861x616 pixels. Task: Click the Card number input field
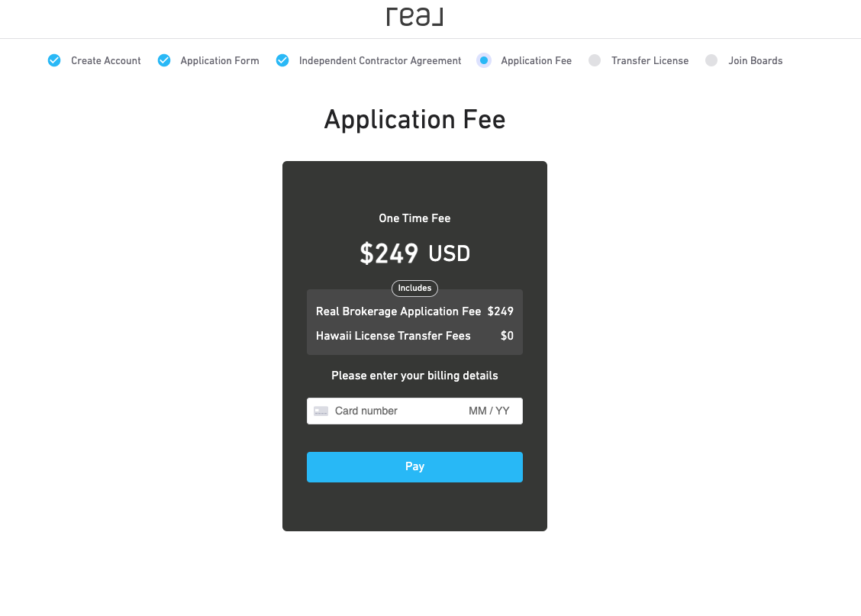tap(395, 411)
